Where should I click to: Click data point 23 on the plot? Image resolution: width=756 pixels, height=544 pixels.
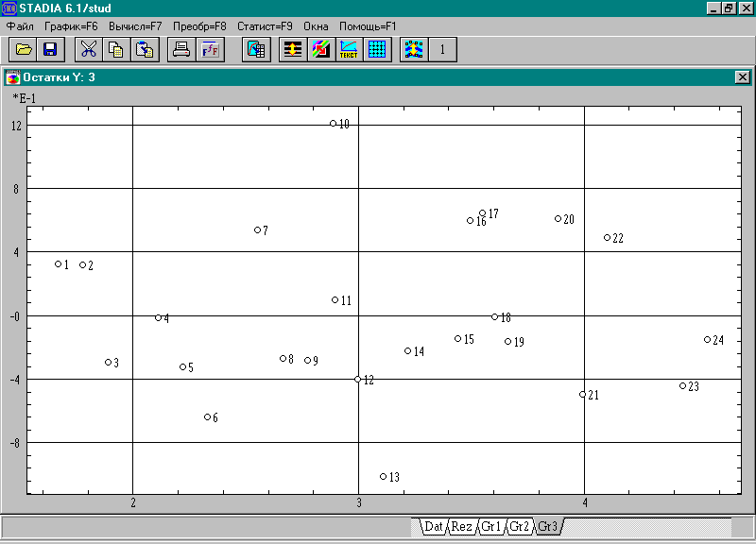tap(682, 385)
